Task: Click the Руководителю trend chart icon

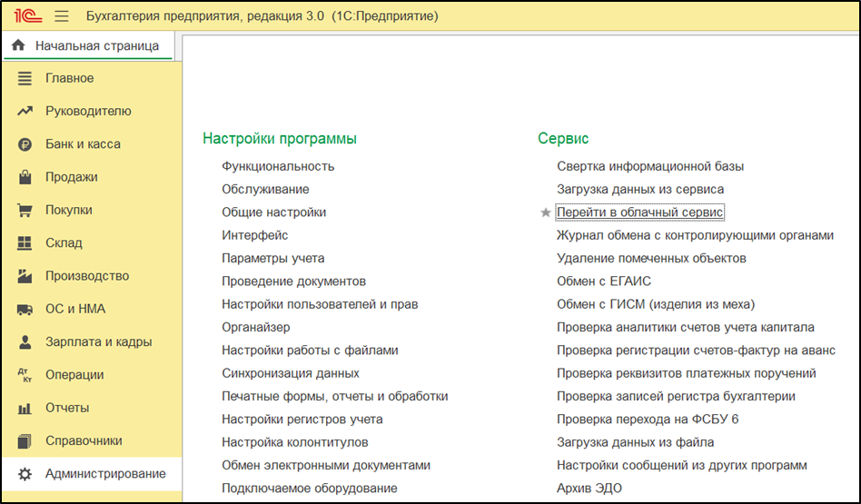Action: 25,111
